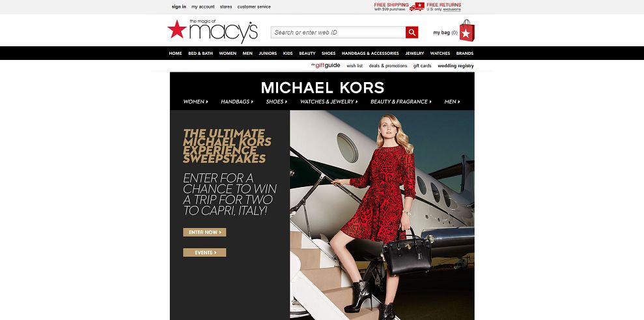Click the search or web ID field
644x320 pixels.
coord(338,33)
